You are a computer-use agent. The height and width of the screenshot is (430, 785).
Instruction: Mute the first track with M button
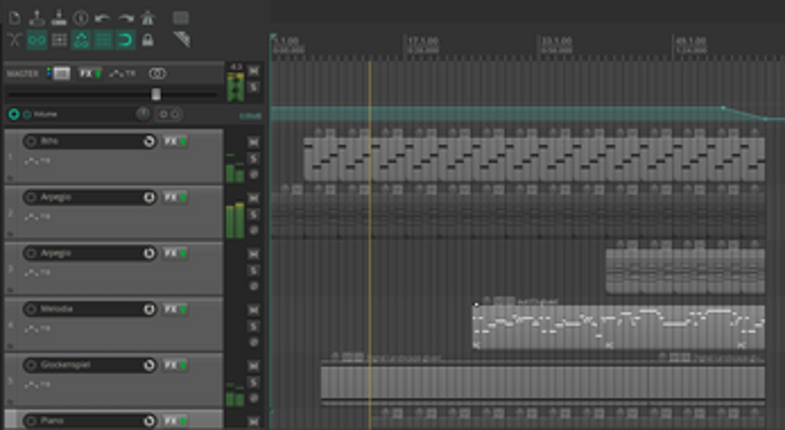point(253,142)
